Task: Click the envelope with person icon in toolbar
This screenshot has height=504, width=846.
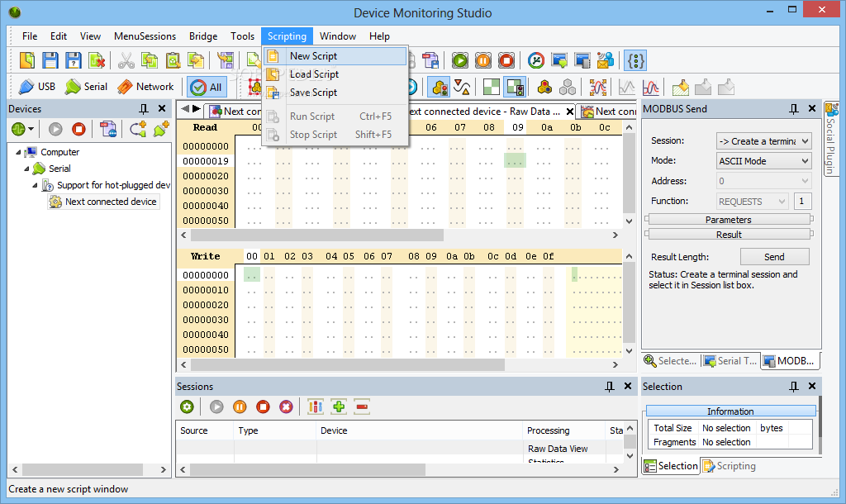Action: pyautogui.click(x=606, y=60)
